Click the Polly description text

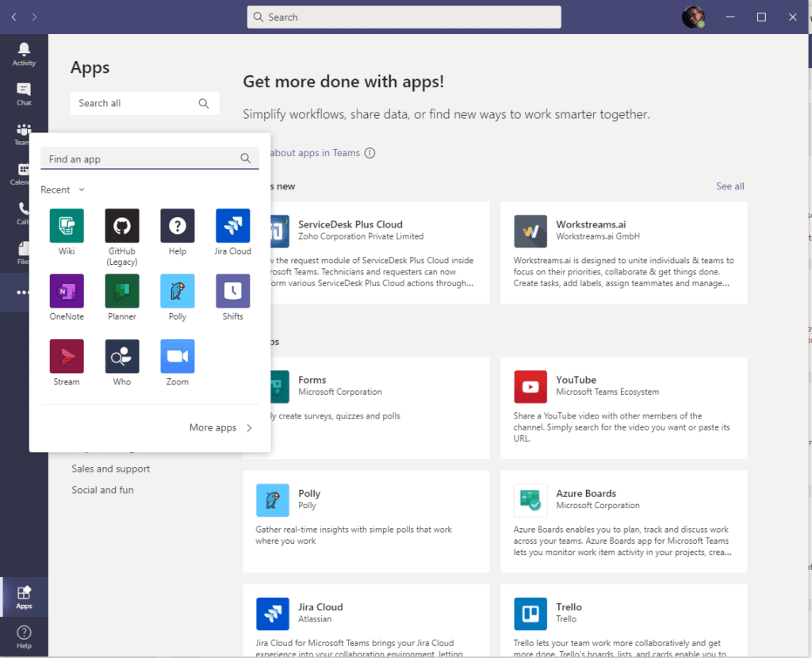354,535
